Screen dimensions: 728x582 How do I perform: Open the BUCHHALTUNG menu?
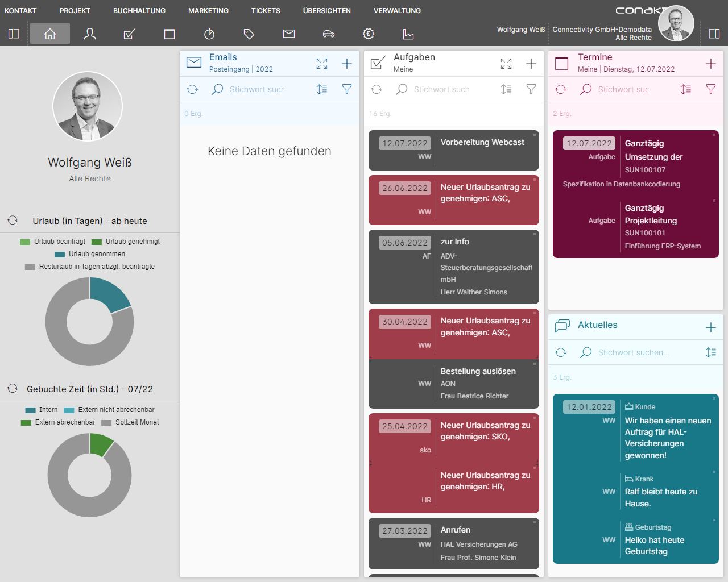click(139, 11)
